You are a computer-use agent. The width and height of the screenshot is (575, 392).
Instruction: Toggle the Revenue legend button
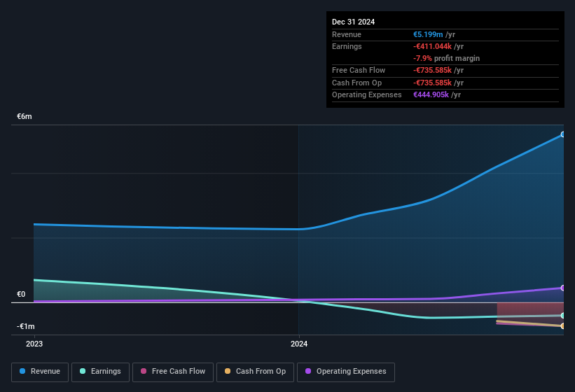[40, 372]
